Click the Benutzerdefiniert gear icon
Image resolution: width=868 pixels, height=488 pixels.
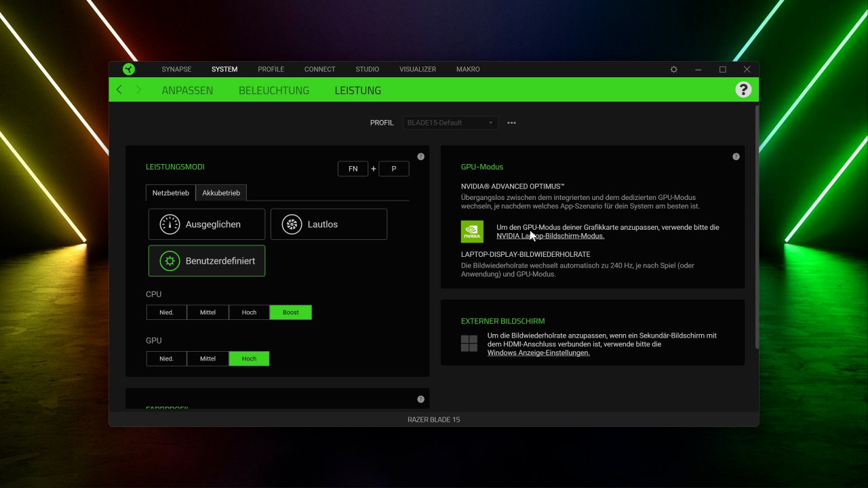(x=170, y=261)
